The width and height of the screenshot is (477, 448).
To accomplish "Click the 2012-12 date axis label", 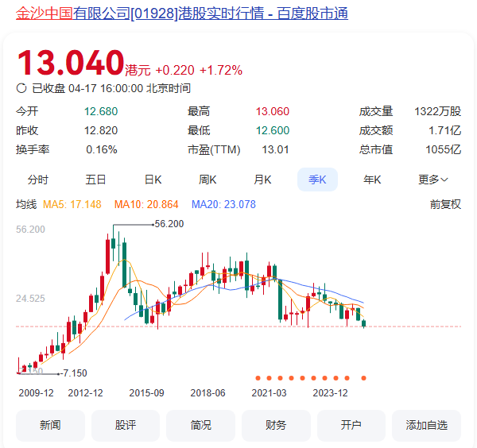I will point(86,393).
